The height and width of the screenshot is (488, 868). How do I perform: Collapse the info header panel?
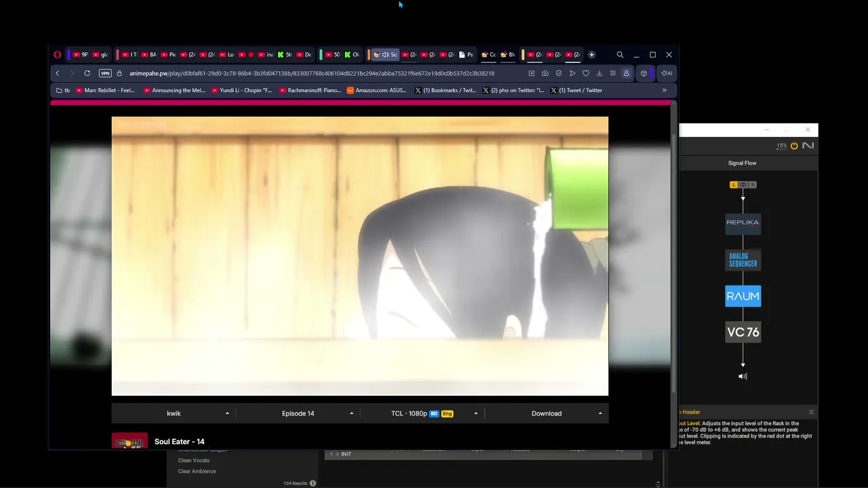click(x=811, y=412)
